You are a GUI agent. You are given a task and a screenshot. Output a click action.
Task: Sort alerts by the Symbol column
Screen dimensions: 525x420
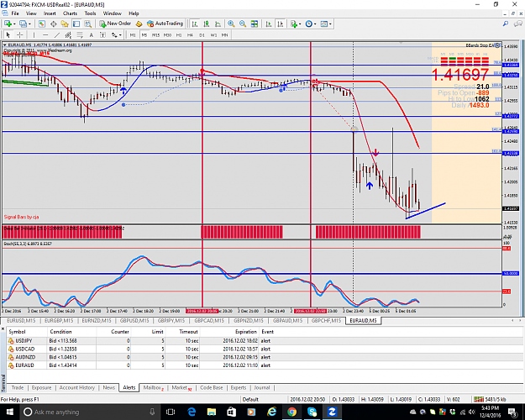[x=17, y=332]
